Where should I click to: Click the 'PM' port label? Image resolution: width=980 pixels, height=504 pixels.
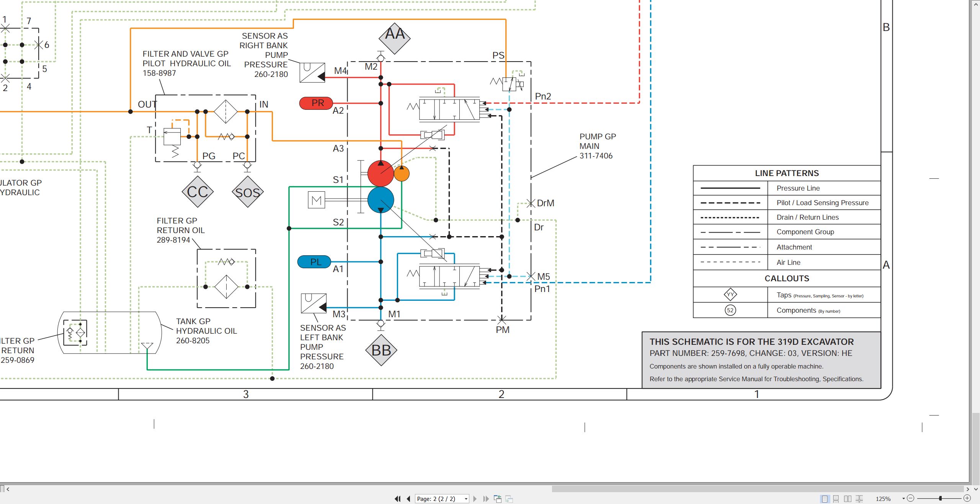pos(503,330)
